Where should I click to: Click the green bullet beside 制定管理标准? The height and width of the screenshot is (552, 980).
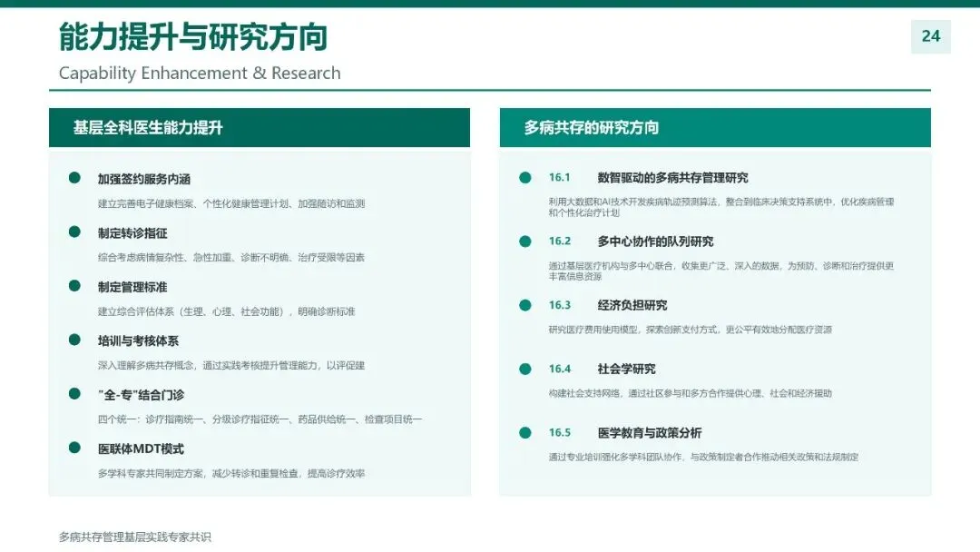[74, 286]
